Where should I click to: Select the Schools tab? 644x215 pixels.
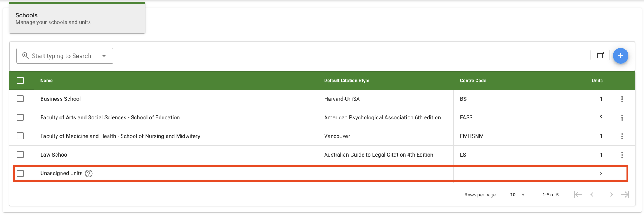click(x=77, y=18)
